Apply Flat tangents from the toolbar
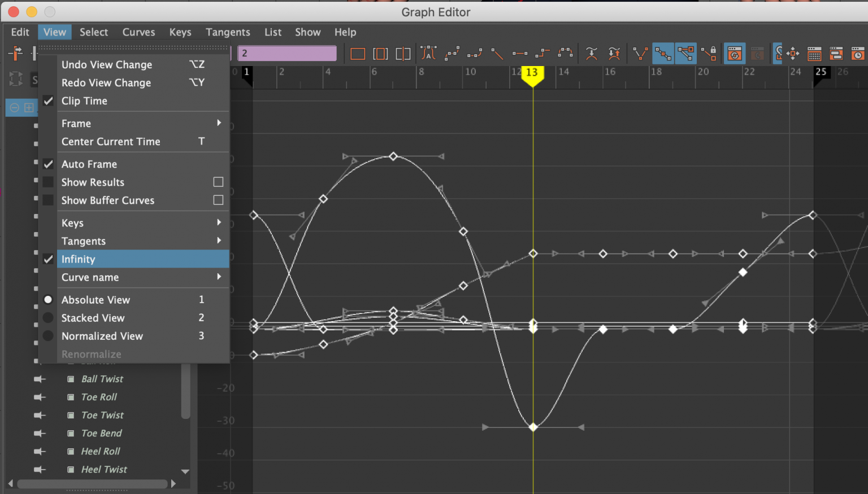Image resolution: width=868 pixels, height=494 pixels. 520,54
